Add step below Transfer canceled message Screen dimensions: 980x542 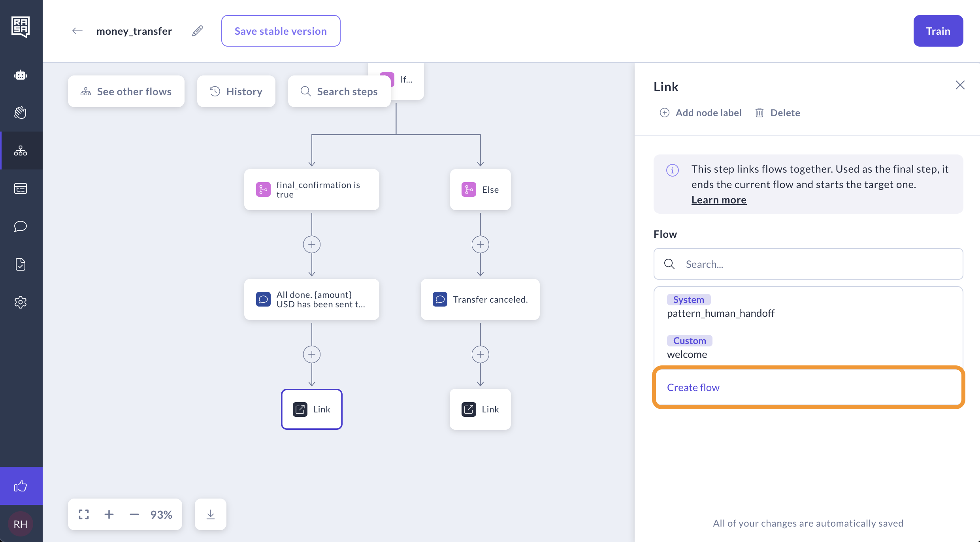click(x=480, y=354)
